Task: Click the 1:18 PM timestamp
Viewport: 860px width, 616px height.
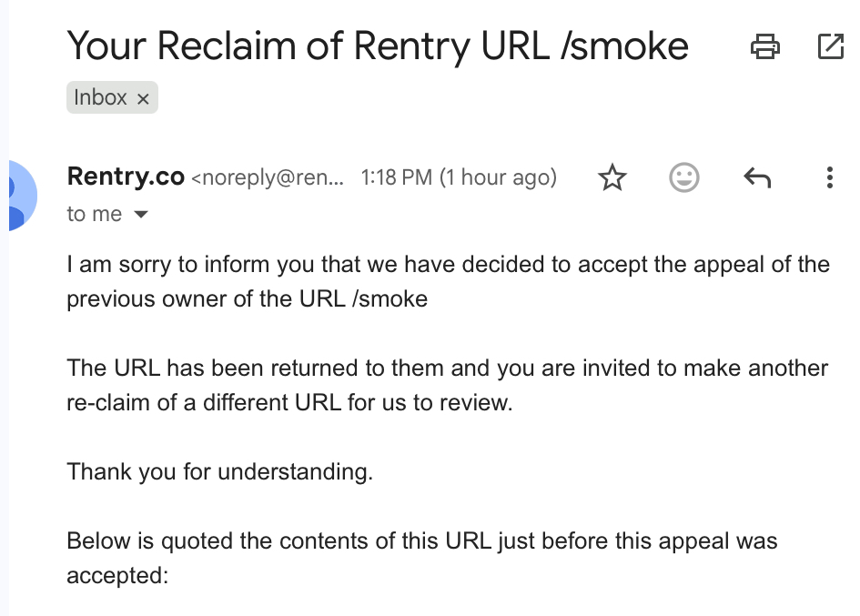Action: (x=397, y=177)
